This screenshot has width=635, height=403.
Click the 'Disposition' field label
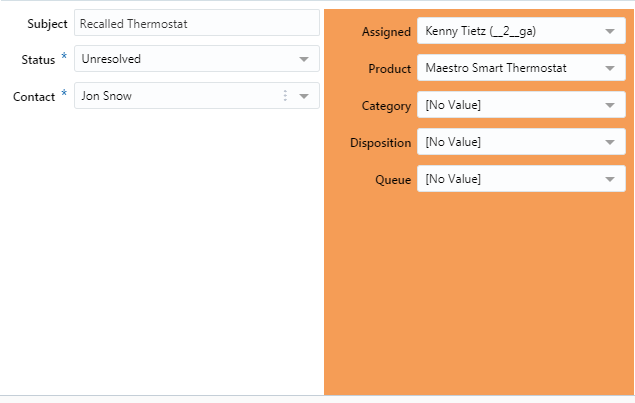[x=380, y=142]
